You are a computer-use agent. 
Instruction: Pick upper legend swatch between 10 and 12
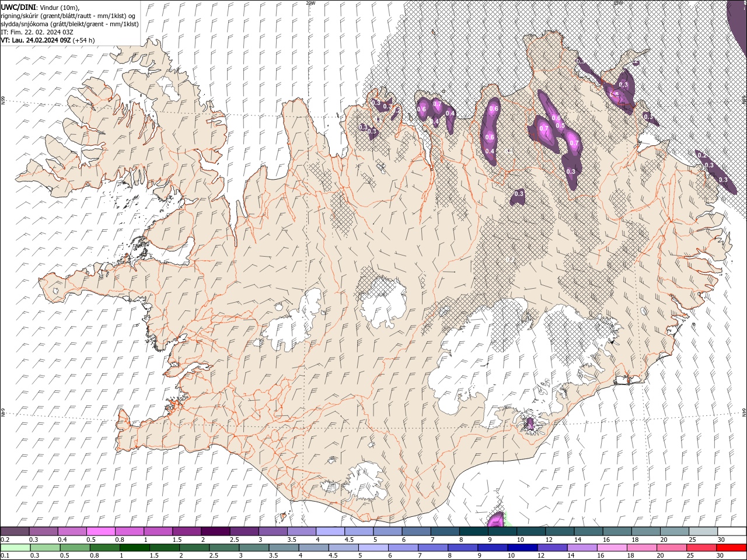(x=530, y=531)
